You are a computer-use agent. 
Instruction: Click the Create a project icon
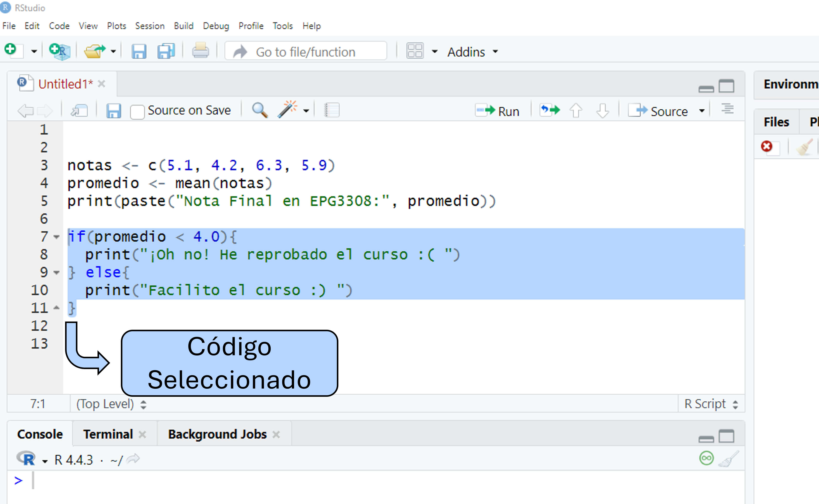coord(59,51)
